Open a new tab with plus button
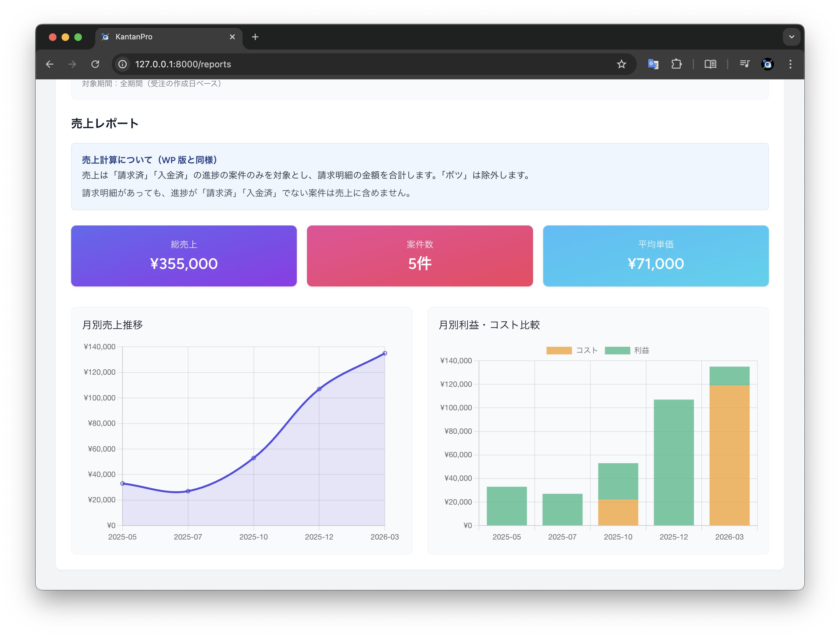This screenshot has width=840, height=637. 255,37
